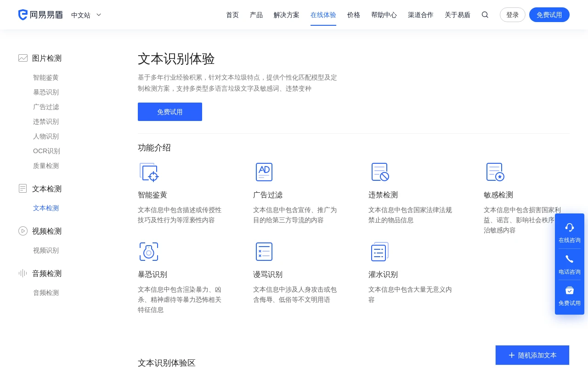Open the OCR识别 sidebar link
Image resolution: width=588 pixels, height=368 pixels.
tap(46, 151)
